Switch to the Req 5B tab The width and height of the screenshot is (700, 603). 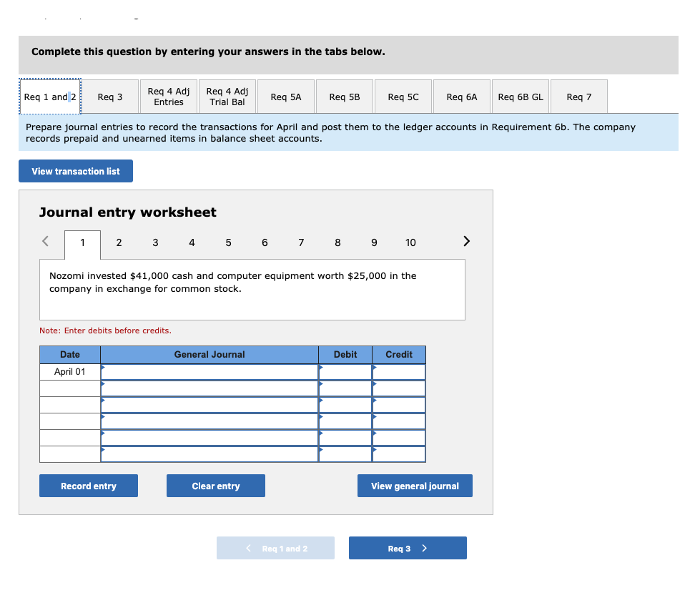point(345,97)
